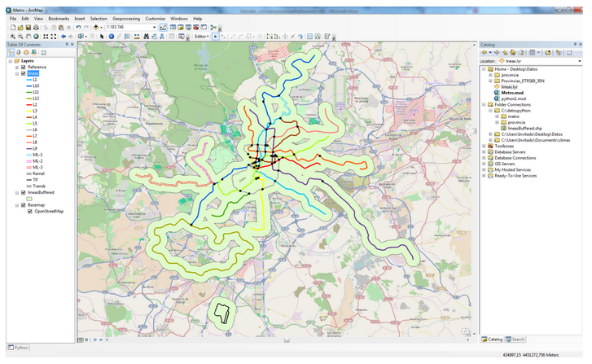This screenshot has height=364, width=592.
Task: Click the Undo arrow icon
Action: coord(78,27)
